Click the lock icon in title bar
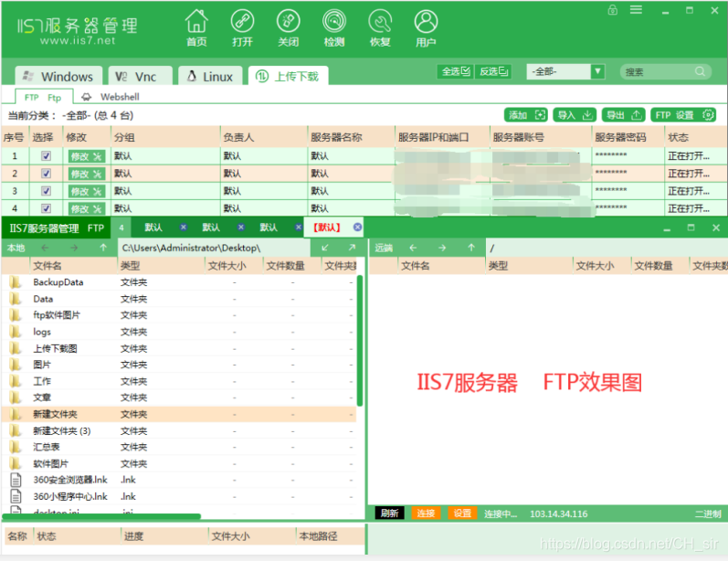This screenshot has width=728, height=561. tap(612, 10)
